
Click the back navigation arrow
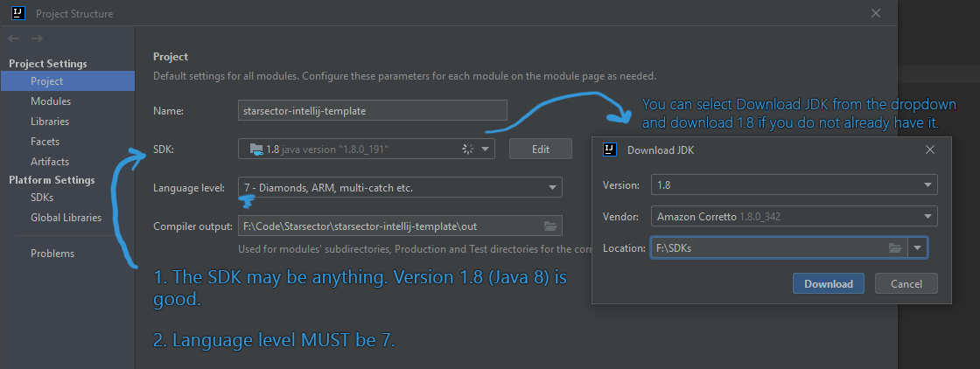click(13, 38)
